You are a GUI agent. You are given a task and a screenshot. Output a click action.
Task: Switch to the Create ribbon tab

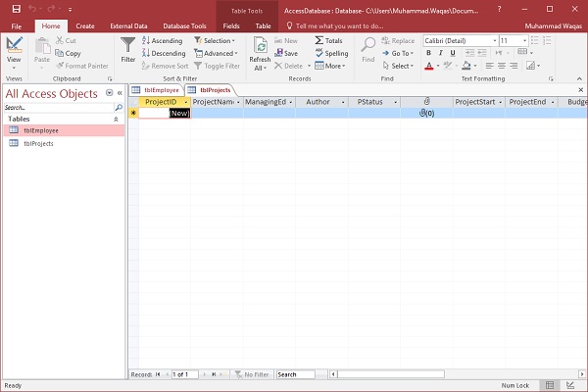[x=85, y=25]
